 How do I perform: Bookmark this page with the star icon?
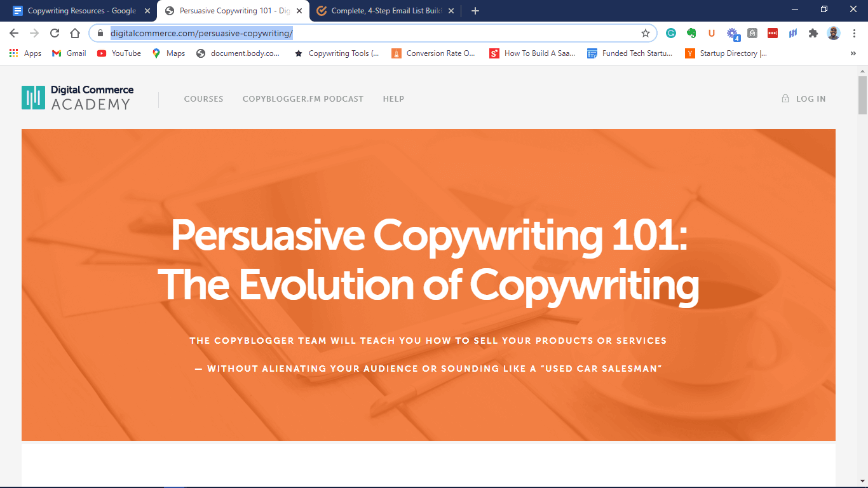coord(646,33)
